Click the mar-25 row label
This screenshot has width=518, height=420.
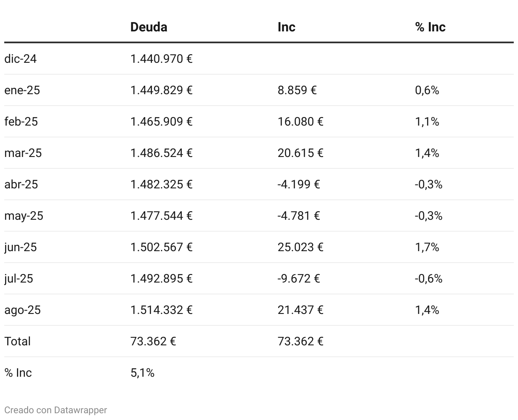click(x=23, y=153)
